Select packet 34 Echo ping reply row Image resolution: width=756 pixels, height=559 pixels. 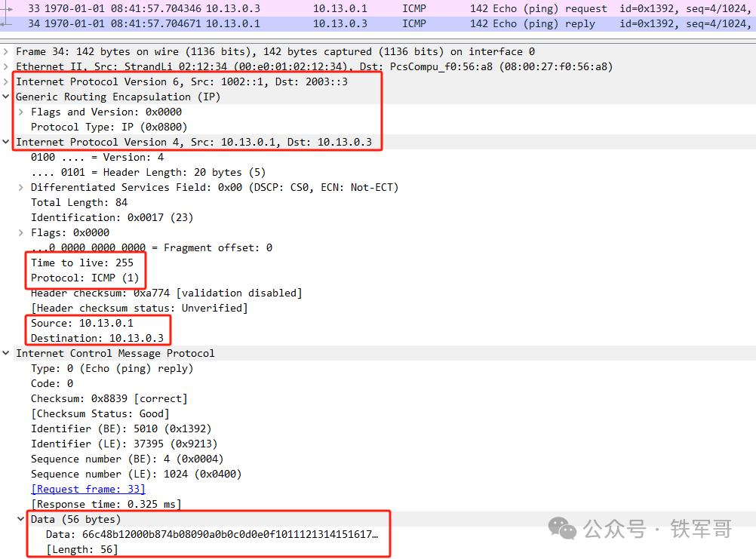[x=378, y=23]
